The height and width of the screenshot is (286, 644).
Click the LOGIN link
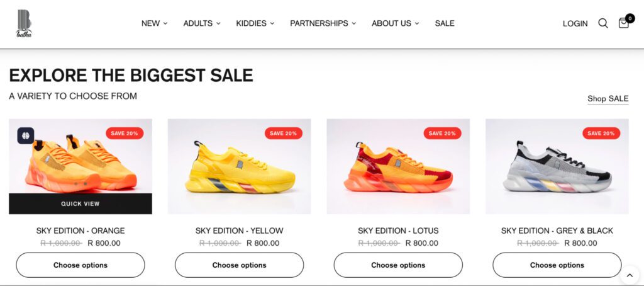point(575,23)
